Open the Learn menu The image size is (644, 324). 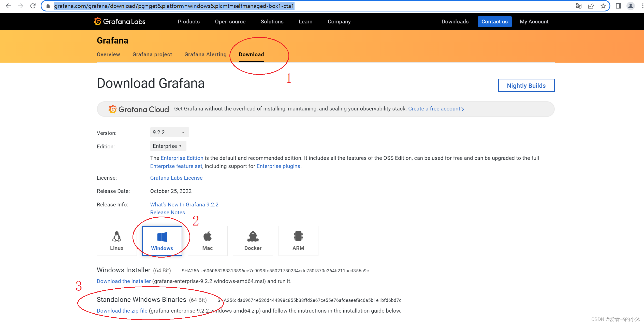[x=305, y=22]
